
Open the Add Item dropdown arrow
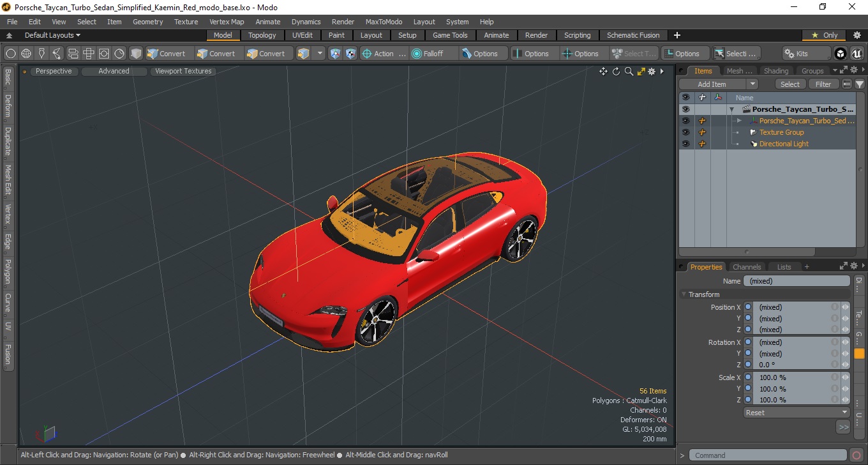pos(752,84)
